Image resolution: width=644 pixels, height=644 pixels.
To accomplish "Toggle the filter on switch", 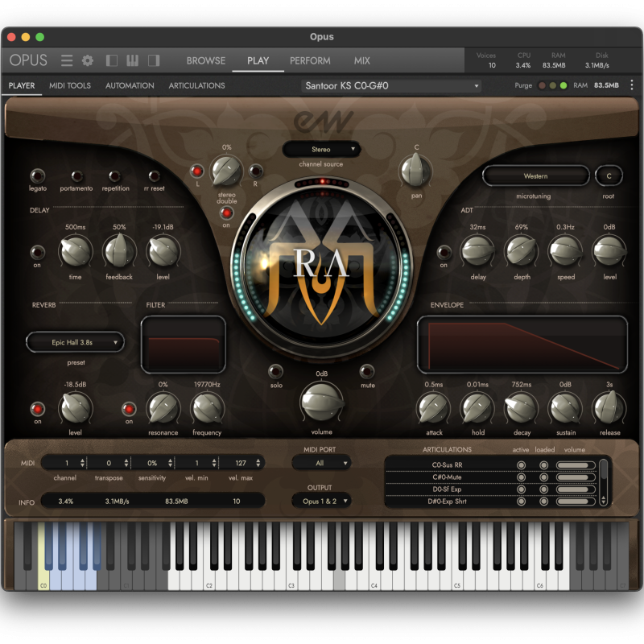I will click(129, 409).
